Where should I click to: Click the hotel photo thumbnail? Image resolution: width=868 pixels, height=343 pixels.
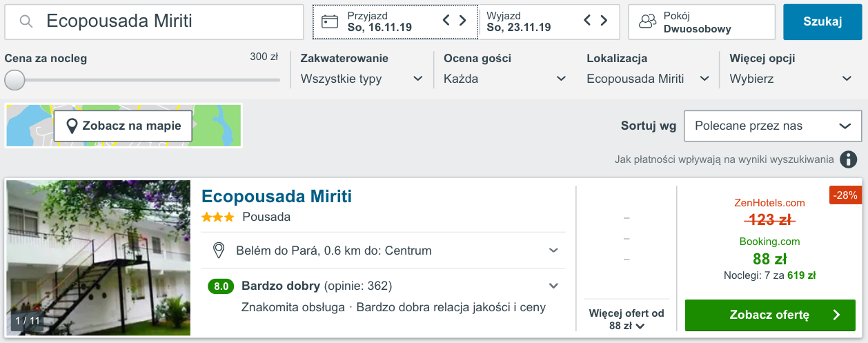pyautogui.click(x=99, y=258)
